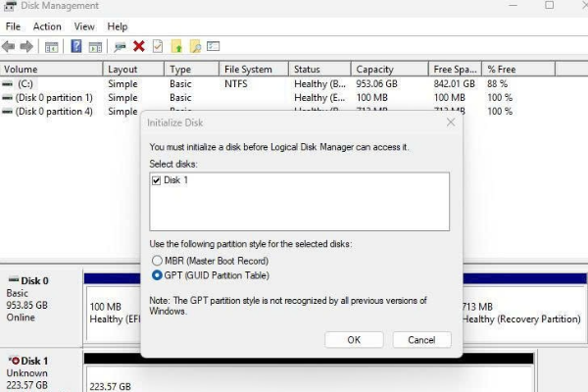Click the Disk 1 Unknown label
The image size is (588, 392).
27,373
